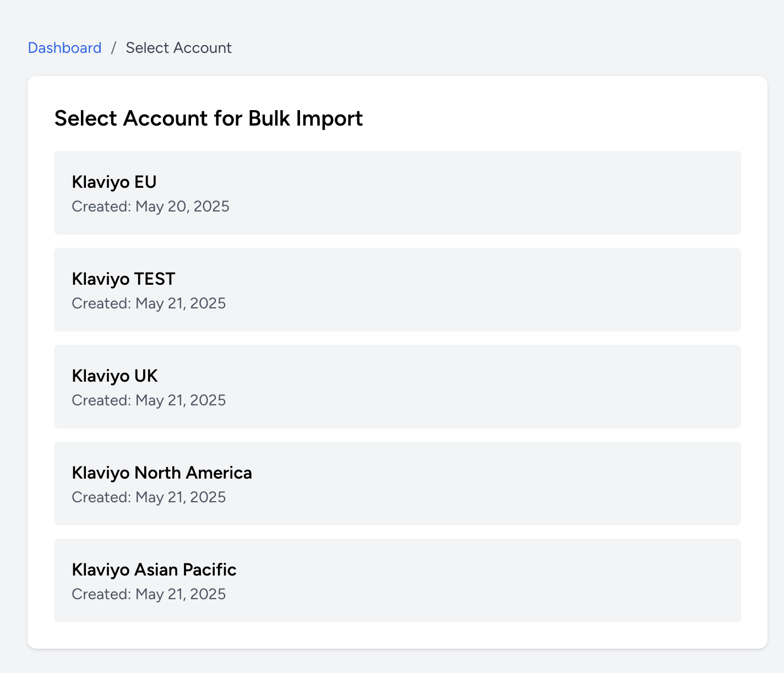
Task: Click the created date under Klaviyo EU
Action: (150, 207)
